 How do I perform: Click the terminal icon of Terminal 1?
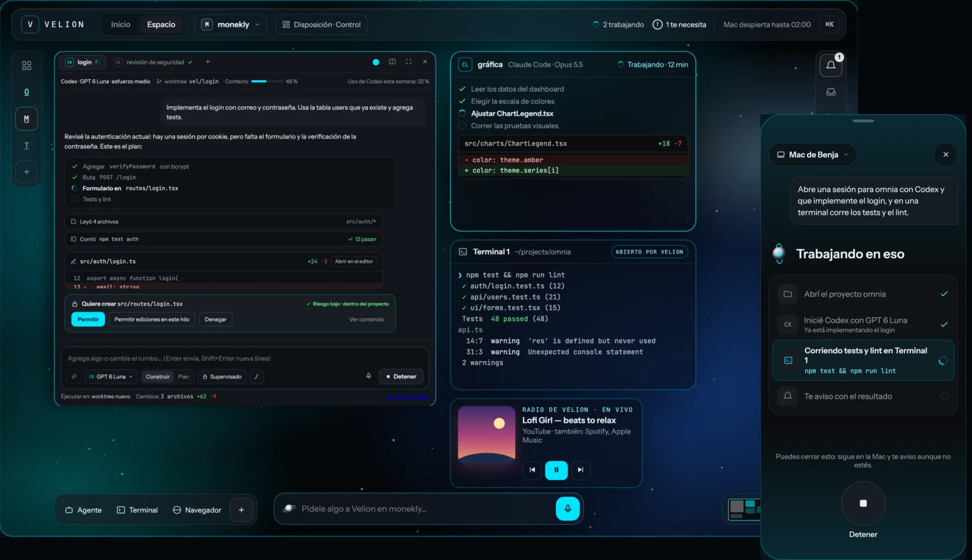click(463, 251)
